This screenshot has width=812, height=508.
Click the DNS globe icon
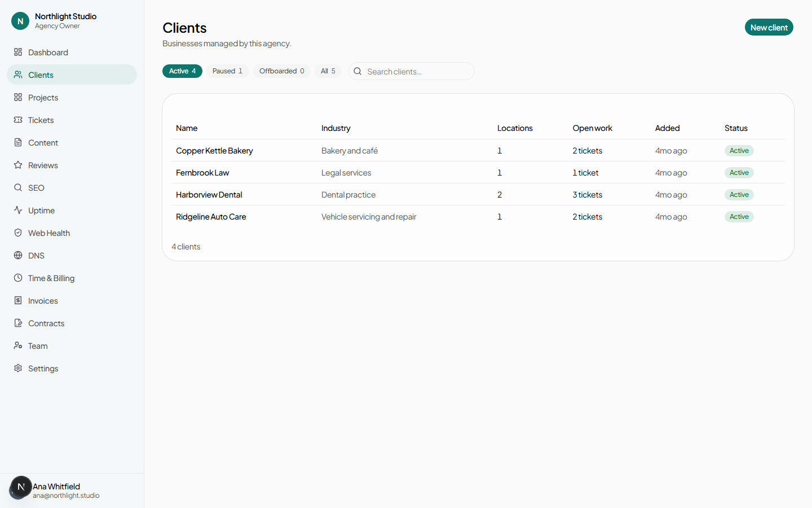click(x=18, y=255)
